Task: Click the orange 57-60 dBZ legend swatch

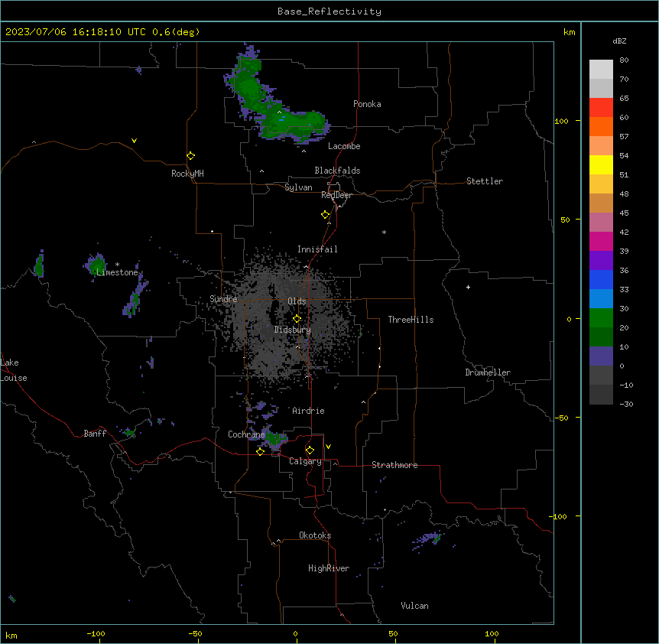Action: coord(601,126)
